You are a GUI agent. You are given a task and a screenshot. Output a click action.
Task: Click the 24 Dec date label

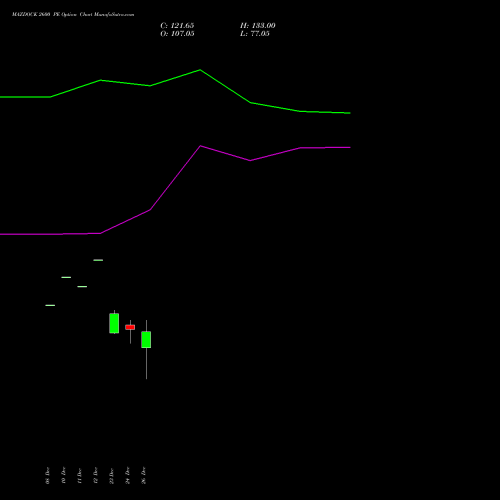(x=128, y=475)
